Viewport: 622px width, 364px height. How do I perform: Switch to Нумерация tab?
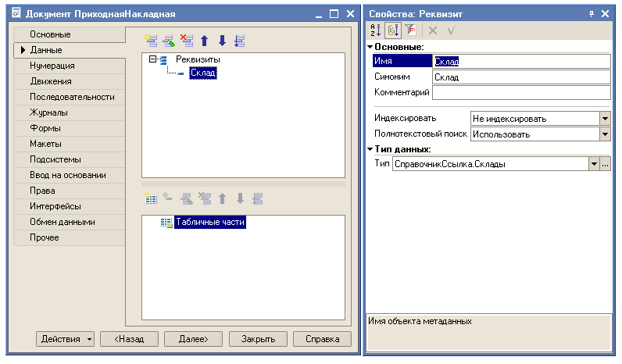click(x=70, y=66)
